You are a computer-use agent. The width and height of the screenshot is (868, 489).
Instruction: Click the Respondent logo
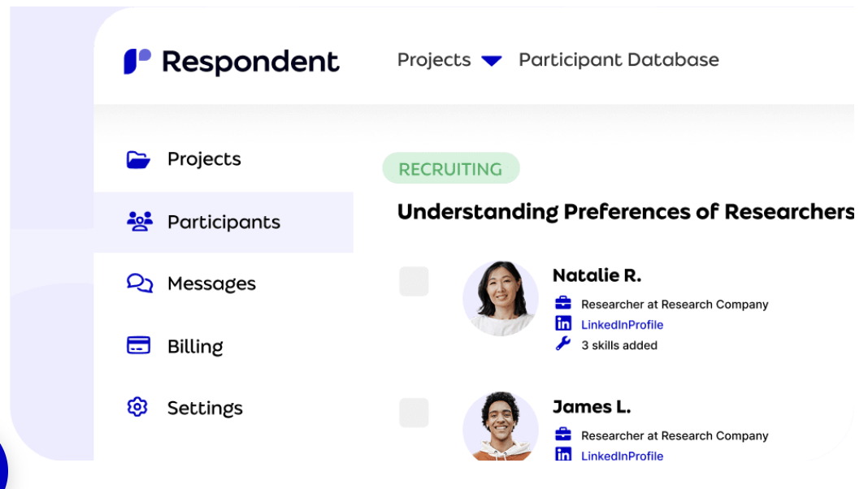(x=231, y=60)
